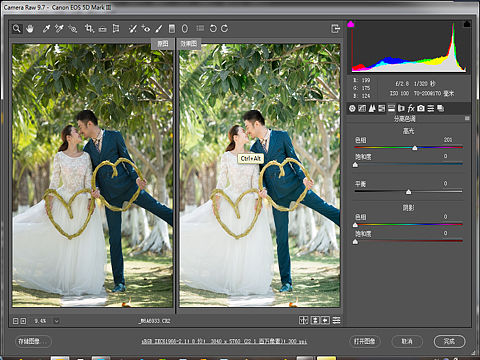The height and width of the screenshot is (360, 480).
Task: Toggle panel default settings preview icon
Action: [336, 320]
